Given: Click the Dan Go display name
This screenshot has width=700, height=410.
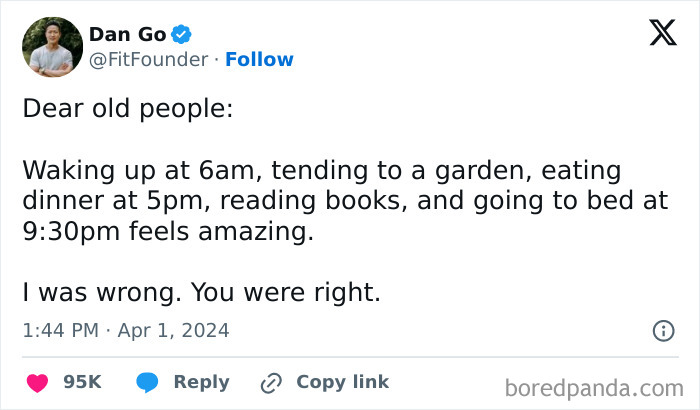Looking at the screenshot, I should [127, 34].
